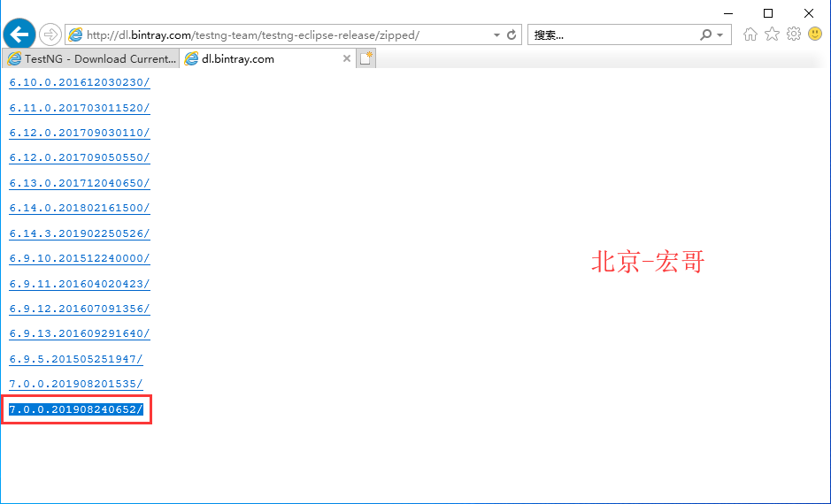The height and width of the screenshot is (504, 831).
Task: Open the 6.11.0.201703011520/ link
Action: [80, 108]
